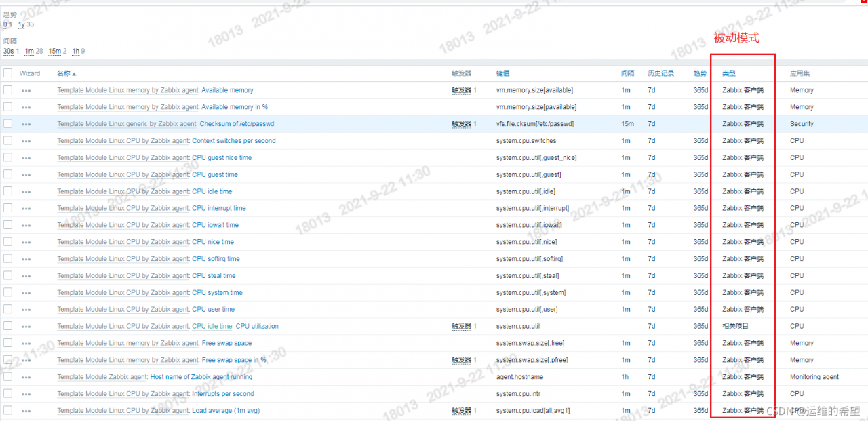Viewport: 868px width, 421px height.
Task: Check the box for Available memory item
Action: tap(7, 89)
